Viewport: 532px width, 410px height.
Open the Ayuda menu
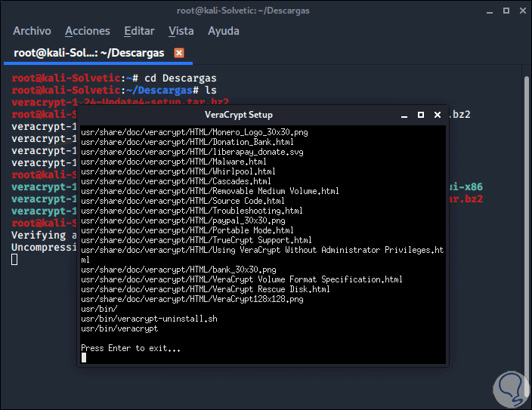click(224, 31)
